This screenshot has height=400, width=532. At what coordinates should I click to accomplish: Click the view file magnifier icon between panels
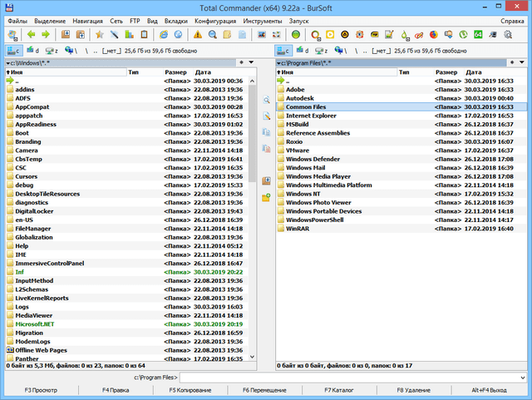(267, 100)
